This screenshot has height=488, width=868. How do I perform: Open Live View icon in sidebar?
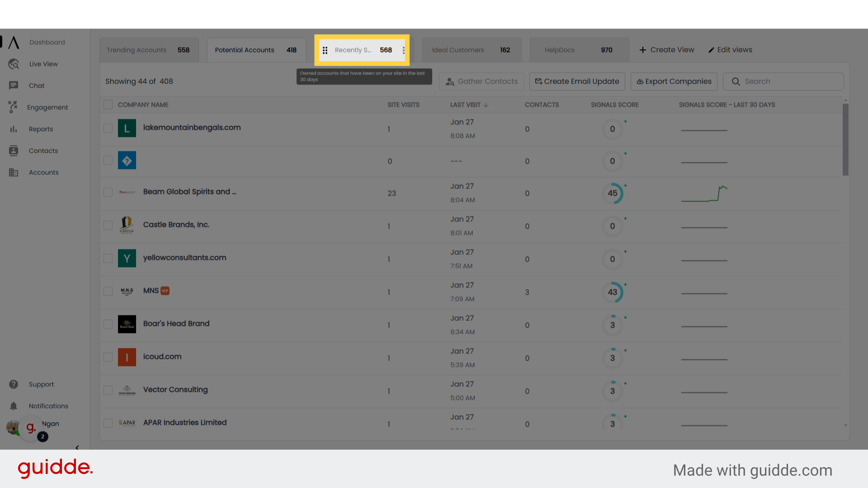(x=14, y=64)
